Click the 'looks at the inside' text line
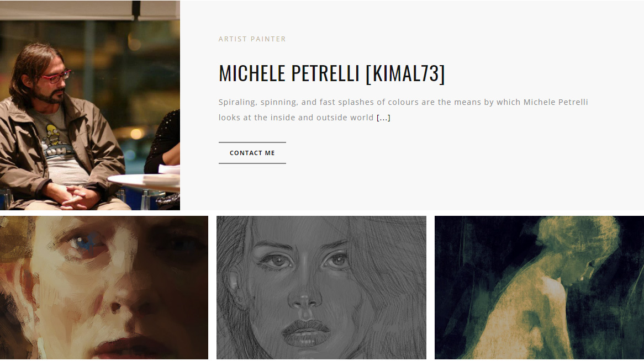The width and height of the screenshot is (644, 361). (295, 118)
